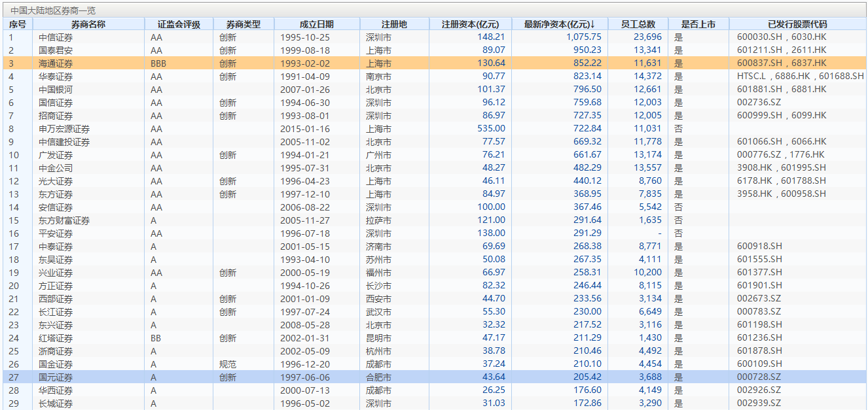
Task: Select the 东吴证券 cell
Action: point(56,260)
